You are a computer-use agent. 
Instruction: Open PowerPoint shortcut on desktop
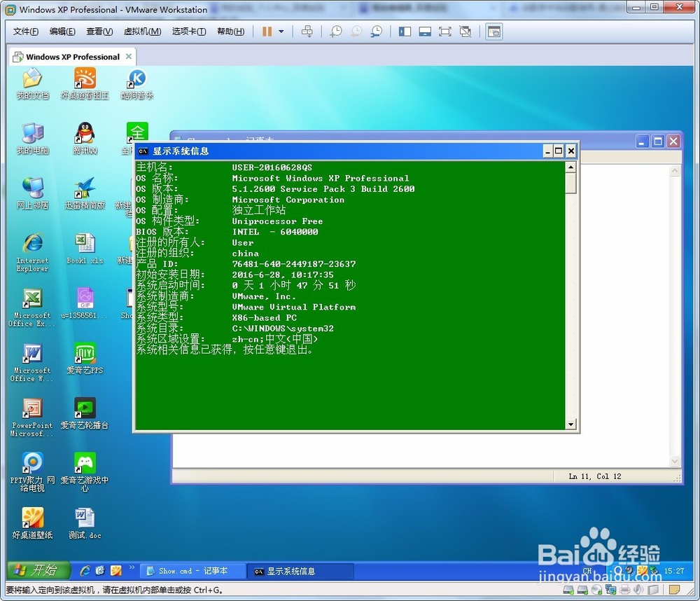click(33, 417)
